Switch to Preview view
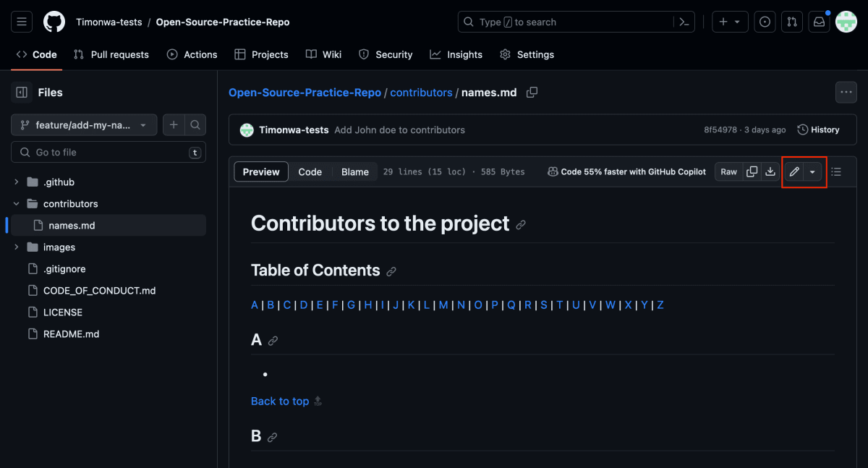The height and width of the screenshot is (468, 868). (x=261, y=171)
